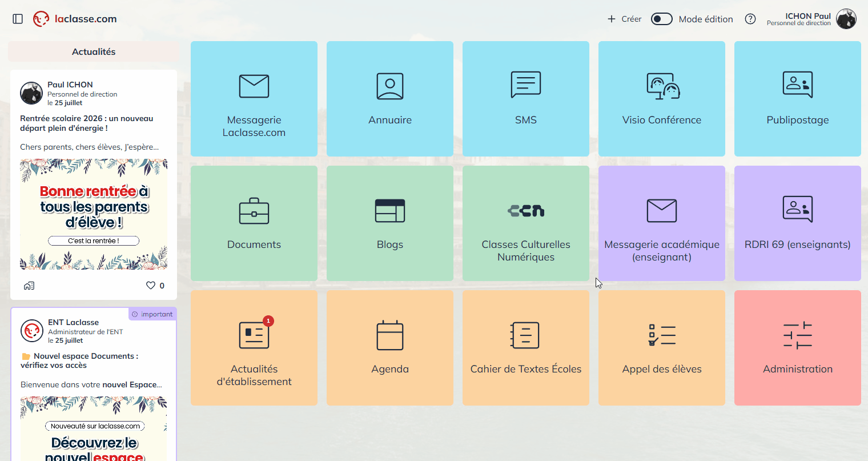Like the Rentrée scolaire 2026 post
The width and height of the screenshot is (868, 461).
[x=151, y=286]
